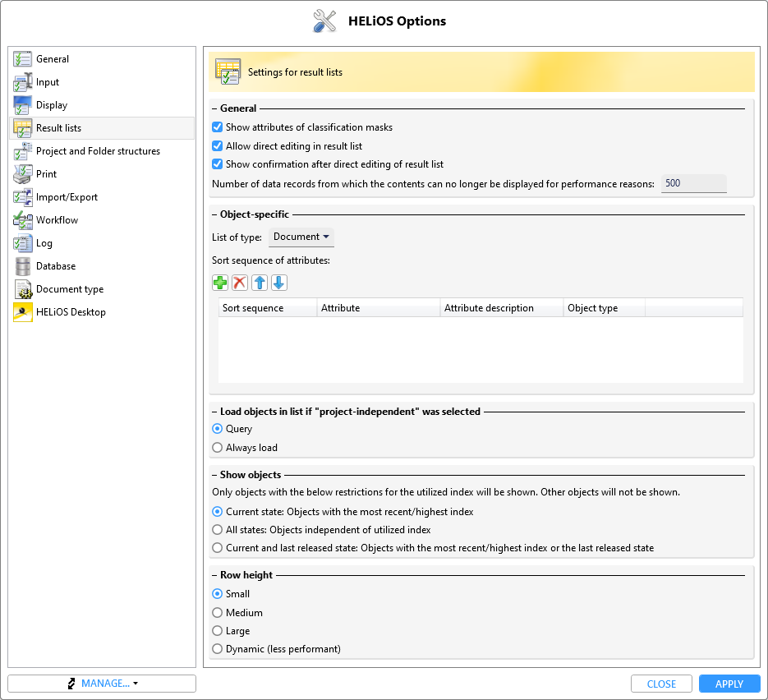
Task: Toggle Show attributes of classification masks
Action: pyautogui.click(x=218, y=127)
